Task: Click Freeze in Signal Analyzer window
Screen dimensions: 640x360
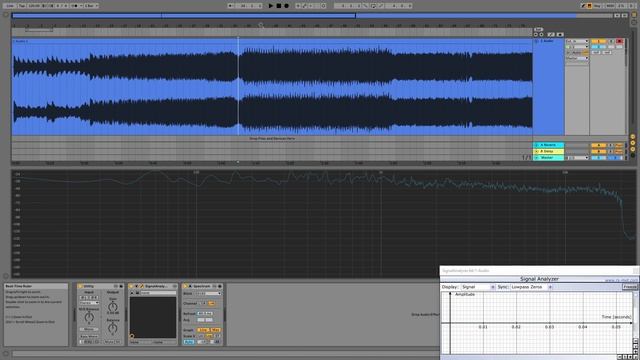Action: tap(630, 287)
